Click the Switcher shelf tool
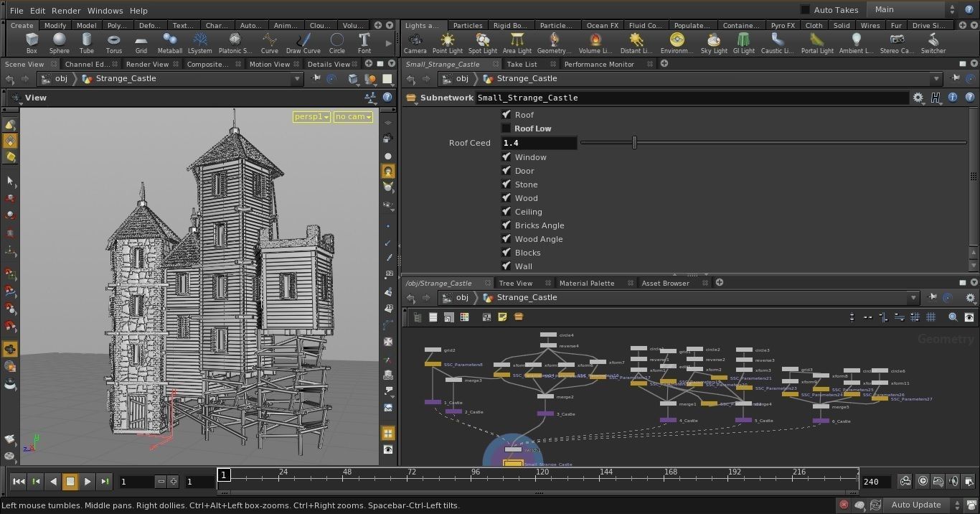Image resolution: width=980 pixels, height=514 pixels. coord(933,43)
